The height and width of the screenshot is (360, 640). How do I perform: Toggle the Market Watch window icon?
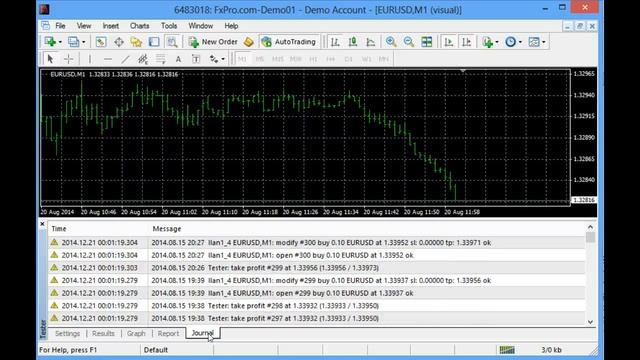tap(101, 42)
